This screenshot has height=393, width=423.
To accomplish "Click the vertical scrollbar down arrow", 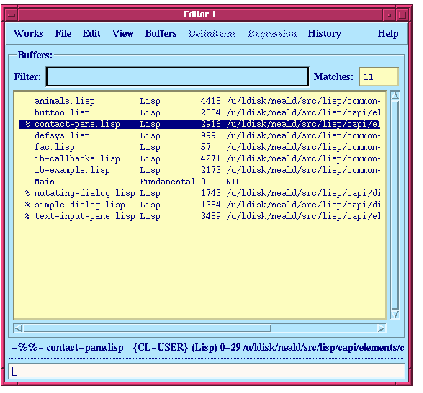I will pyautogui.click(x=395, y=314).
